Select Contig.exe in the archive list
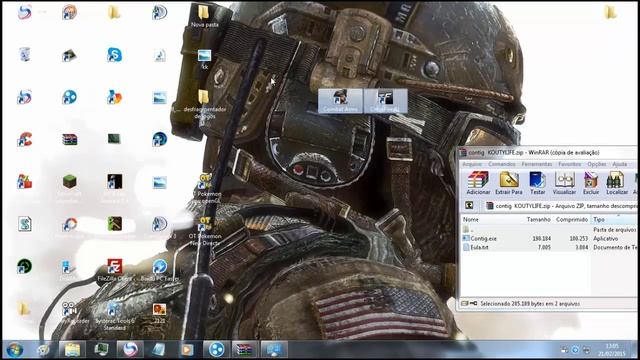This screenshot has height=360, width=640. click(483, 238)
